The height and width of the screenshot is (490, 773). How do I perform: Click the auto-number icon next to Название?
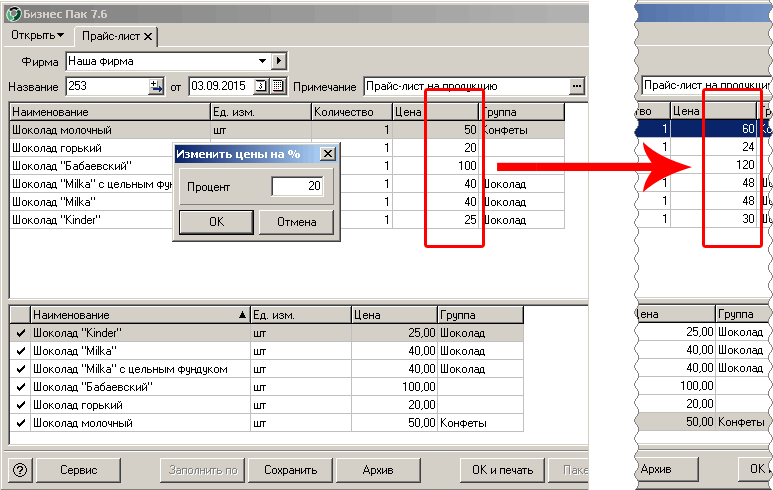click(156, 87)
